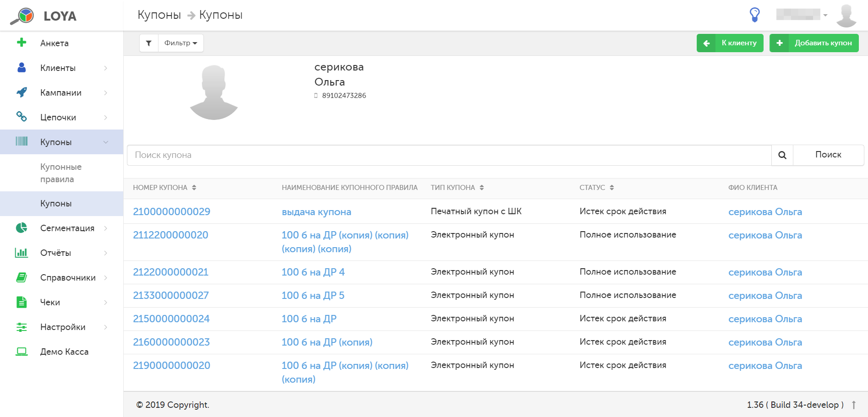
Task: Open coupon 2150000000024
Action: 171,319
